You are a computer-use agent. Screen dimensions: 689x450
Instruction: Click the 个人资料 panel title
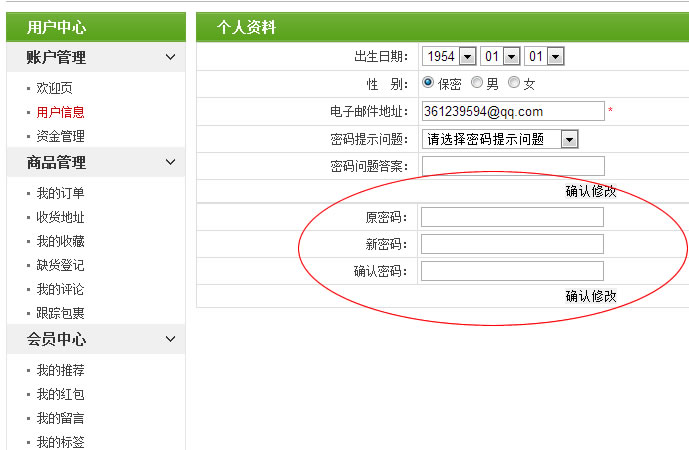click(246, 27)
